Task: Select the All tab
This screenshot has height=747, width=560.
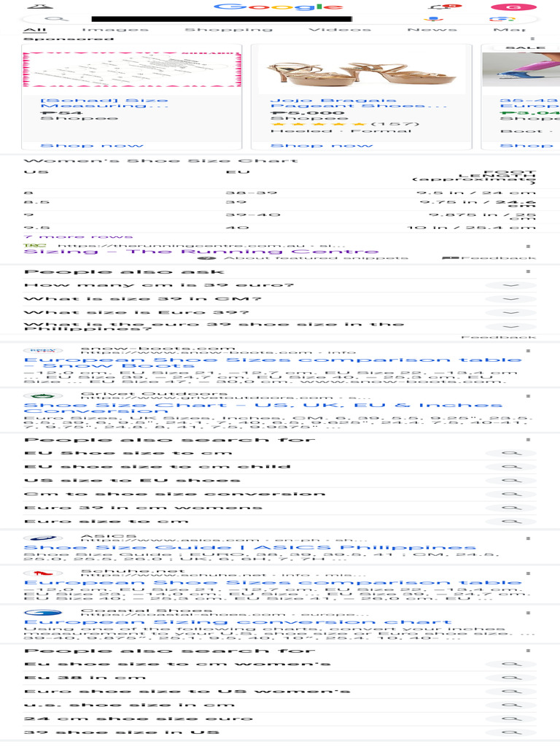Action: (35, 29)
